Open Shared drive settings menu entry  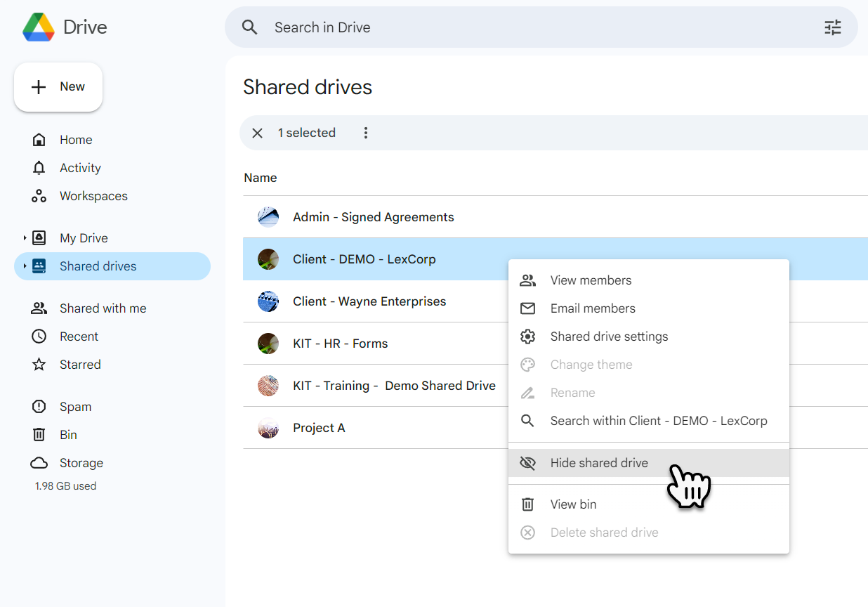(x=609, y=336)
